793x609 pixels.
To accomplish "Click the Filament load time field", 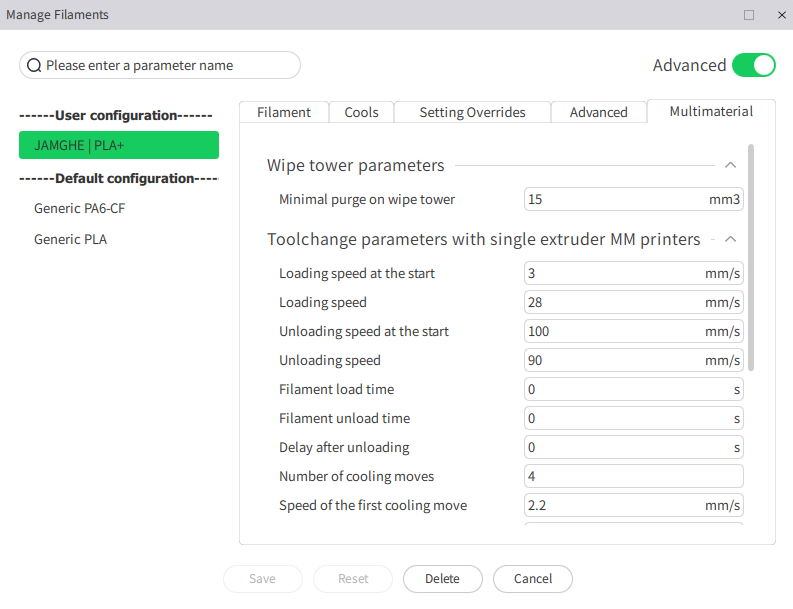I will coord(634,389).
